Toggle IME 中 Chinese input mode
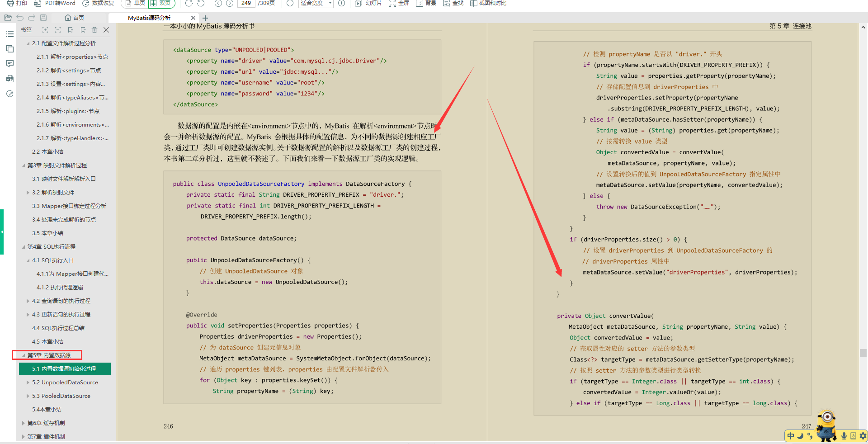Screen dimensions: 868x444 (791, 436)
